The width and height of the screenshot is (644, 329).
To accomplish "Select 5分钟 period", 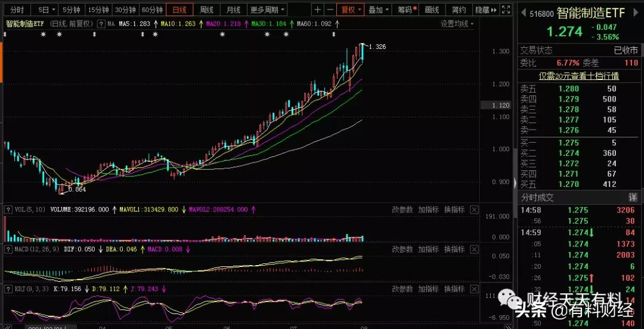I will click(72, 10).
